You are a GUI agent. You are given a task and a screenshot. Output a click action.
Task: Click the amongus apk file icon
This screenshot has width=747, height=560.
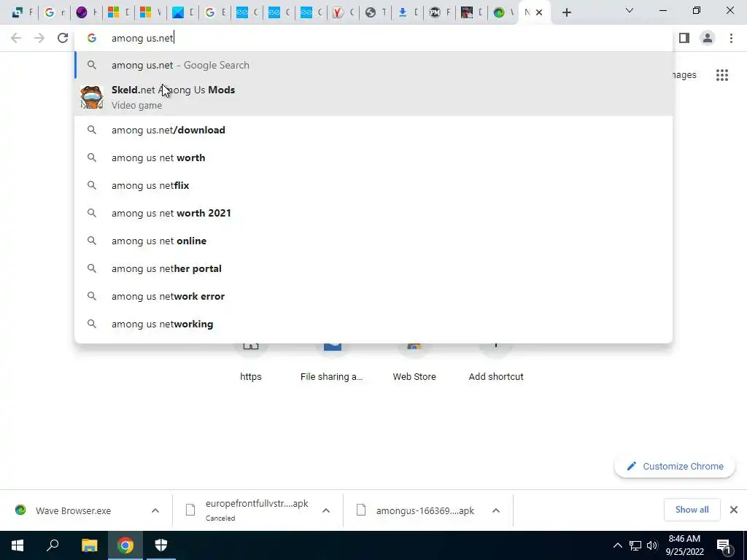[x=361, y=510]
